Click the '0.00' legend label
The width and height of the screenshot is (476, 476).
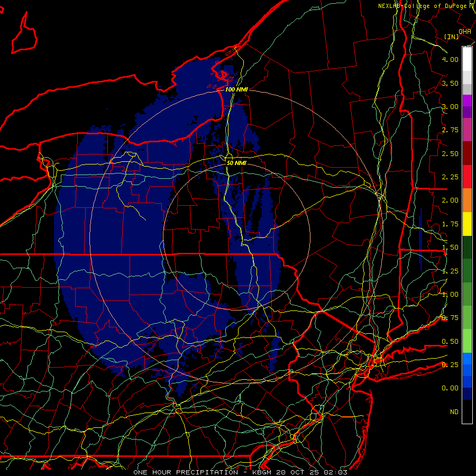(450, 388)
